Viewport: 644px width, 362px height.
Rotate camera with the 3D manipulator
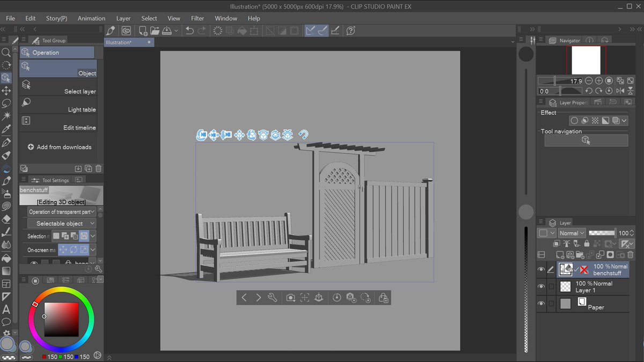[x=201, y=135]
